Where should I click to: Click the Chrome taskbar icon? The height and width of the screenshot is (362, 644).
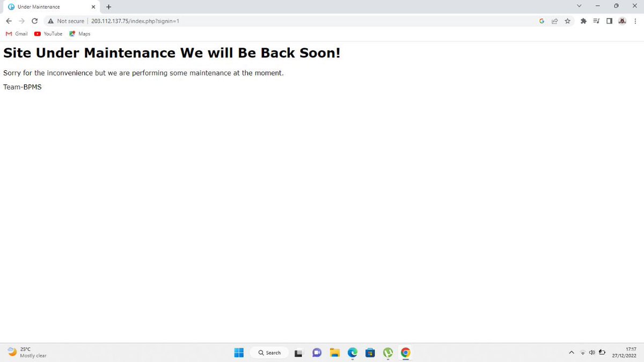pyautogui.click(x=406, y=352)
